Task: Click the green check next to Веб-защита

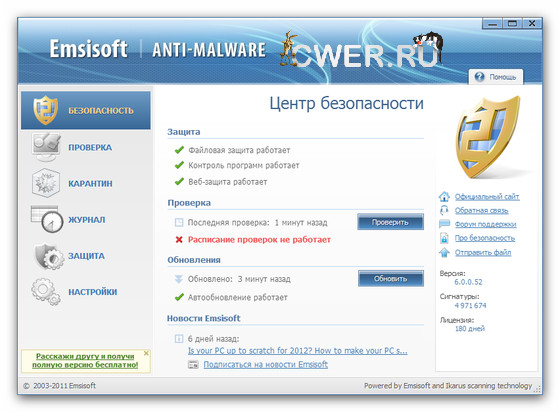Action: 179,182
